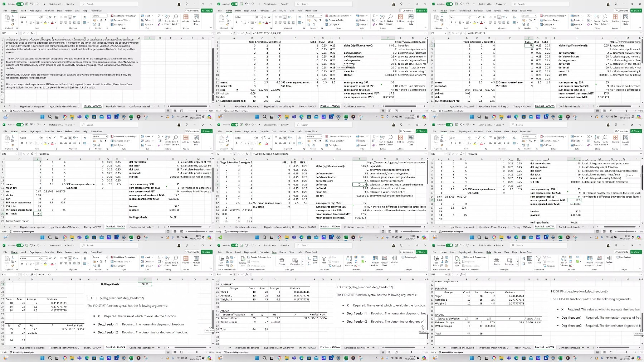Viewport: 644px width, 362px height.
Task: Toggle the AutoSave switch in the F2 window
Action: 449,4
